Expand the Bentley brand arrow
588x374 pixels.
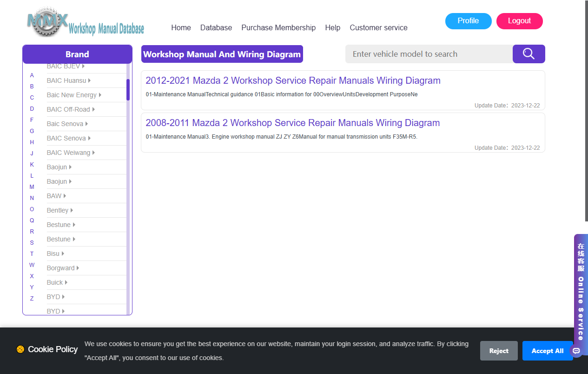point(72,210)
